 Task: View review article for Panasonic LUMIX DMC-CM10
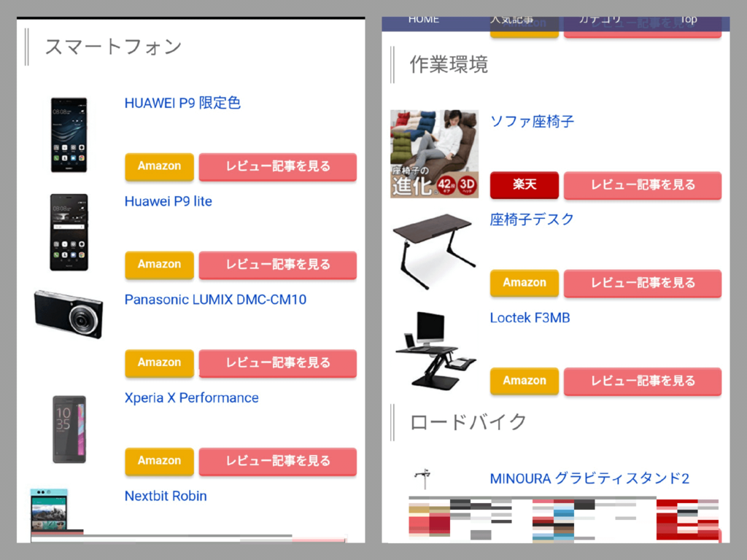pyautogui.click(x=278, y=362)
